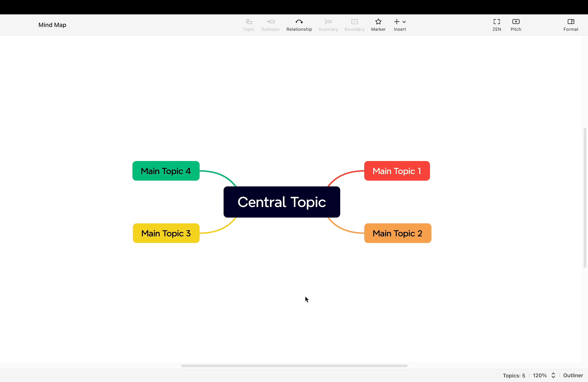Toggle the Format panel
This screenshot has width=588, height=382.
pos(571,25)
